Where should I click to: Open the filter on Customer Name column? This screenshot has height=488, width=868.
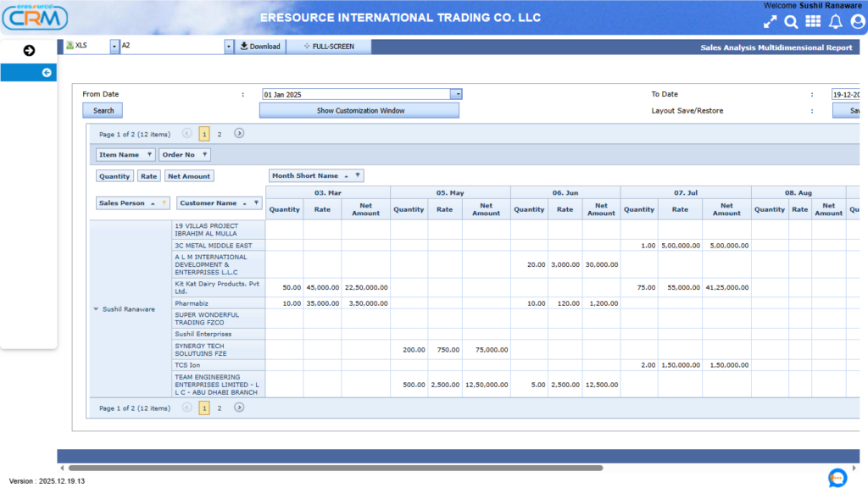[x=257, y=202]
